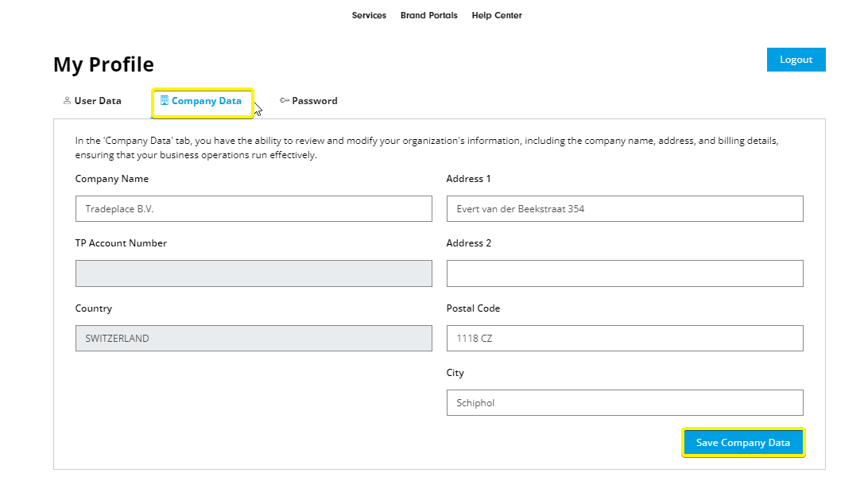Save company data with the blue button
Screen dimensions: 868x477
743,443
